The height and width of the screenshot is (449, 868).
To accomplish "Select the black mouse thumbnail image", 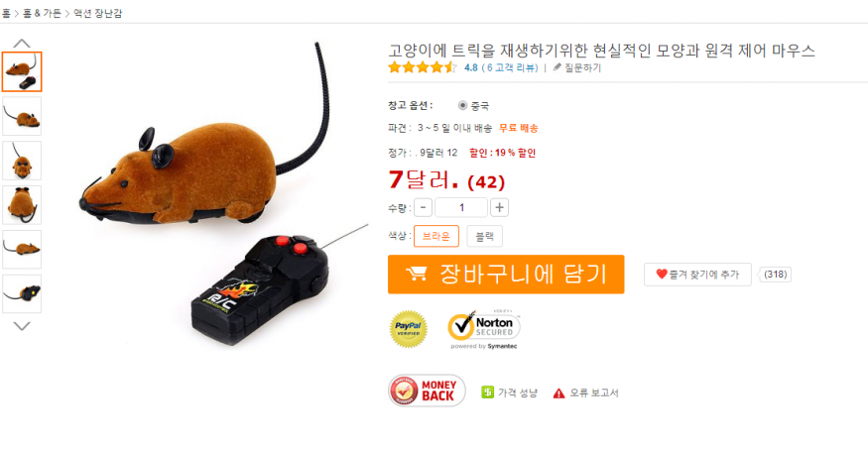I will point(22,293).
